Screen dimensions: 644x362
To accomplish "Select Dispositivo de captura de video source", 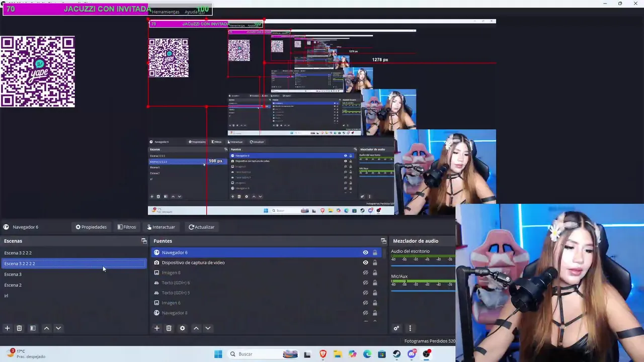I will [267, 262].
